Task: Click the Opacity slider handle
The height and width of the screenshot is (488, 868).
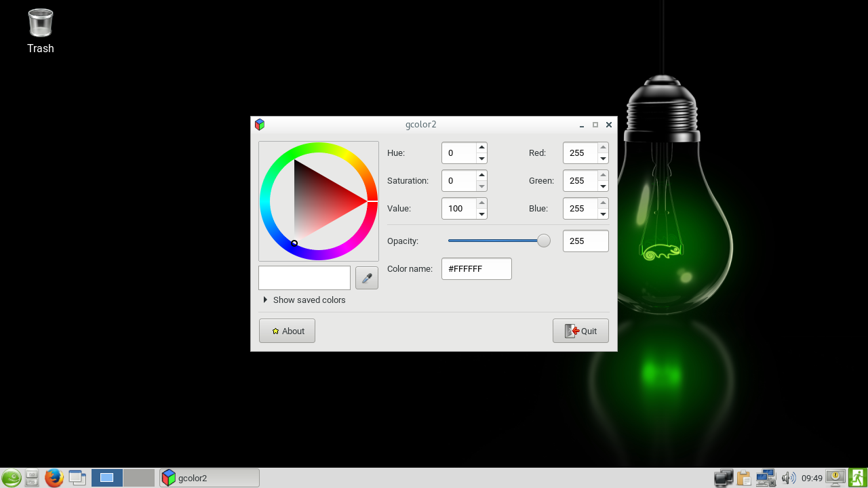Action: [544, 241]
